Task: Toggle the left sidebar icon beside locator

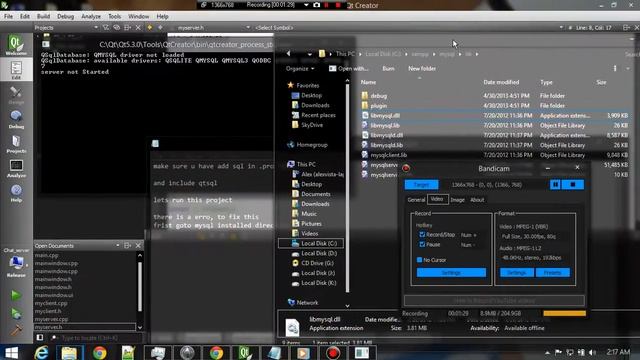Action: (40, 338)
